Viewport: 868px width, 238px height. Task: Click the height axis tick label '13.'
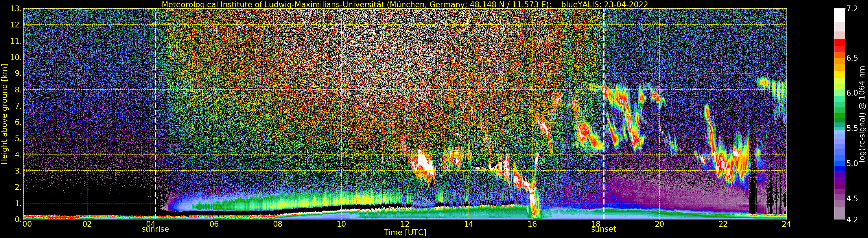pos(16,9)
